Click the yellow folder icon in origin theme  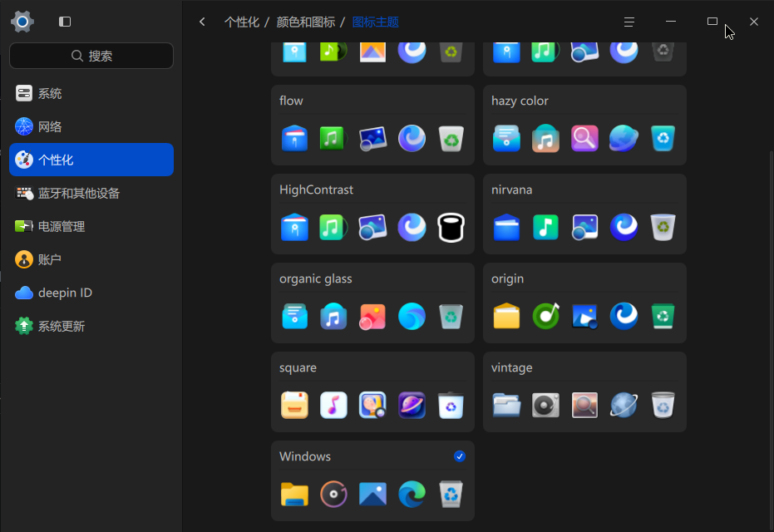click(x=506, y=316)
